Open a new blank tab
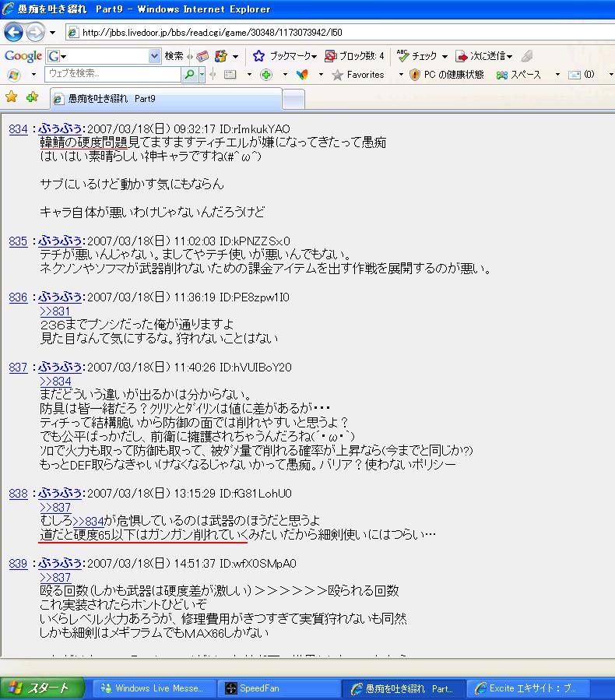 (x=293, y=99)
